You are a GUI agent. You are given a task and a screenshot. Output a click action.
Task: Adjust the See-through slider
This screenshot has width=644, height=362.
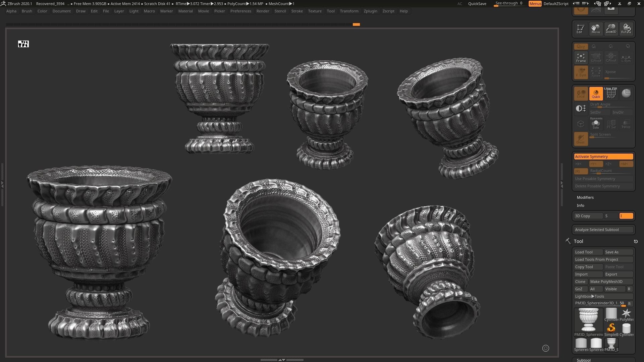pyautogui.click(x=509, y=4)
